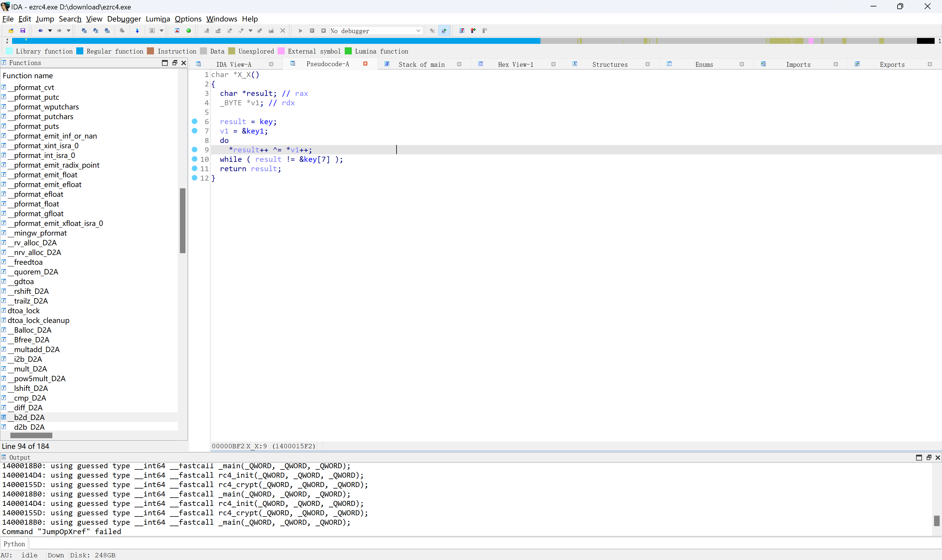Viewport: 942px width, 560px height.
Task: Click the Save database icon
Action: click(x=23, y=31)
